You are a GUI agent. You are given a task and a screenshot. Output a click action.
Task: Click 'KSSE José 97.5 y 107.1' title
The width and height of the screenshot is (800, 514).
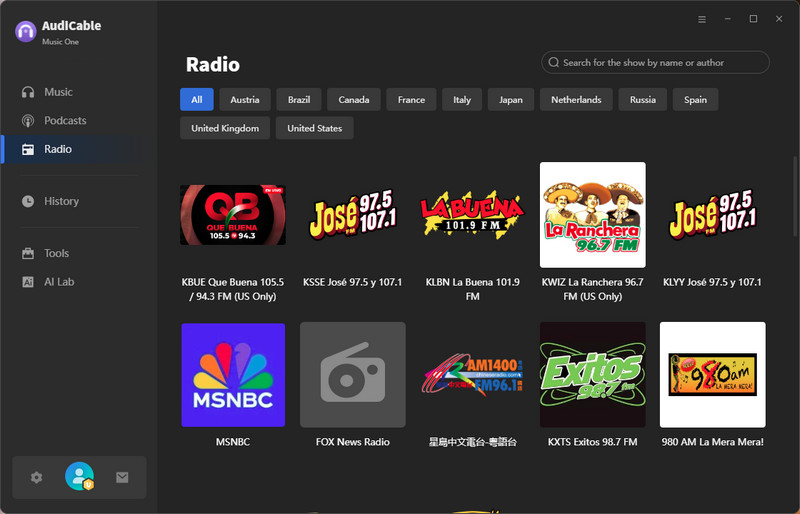(x=353, y=282)
